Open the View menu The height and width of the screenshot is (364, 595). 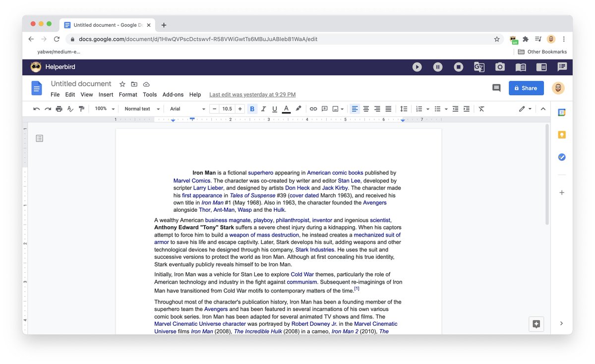click(87, 95)
